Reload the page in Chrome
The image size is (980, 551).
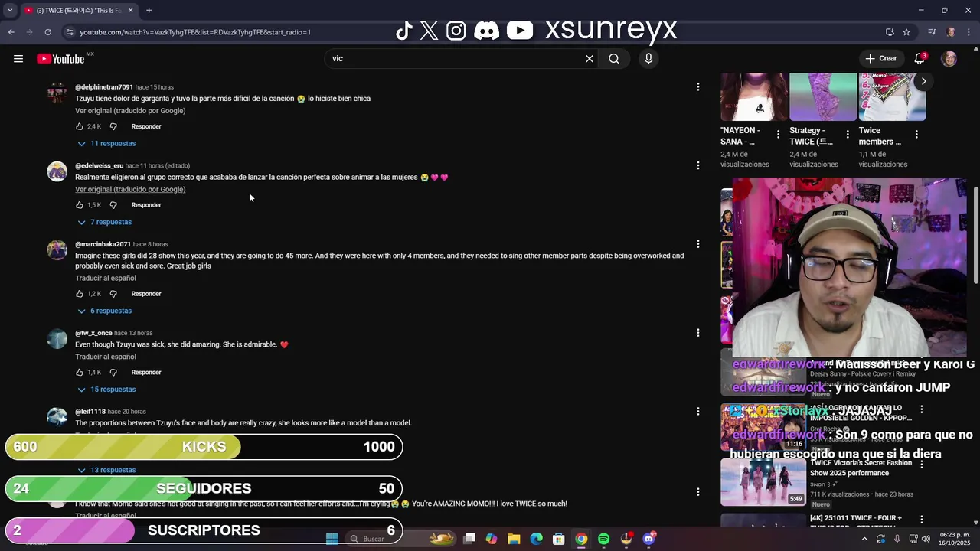pos(47,32)
